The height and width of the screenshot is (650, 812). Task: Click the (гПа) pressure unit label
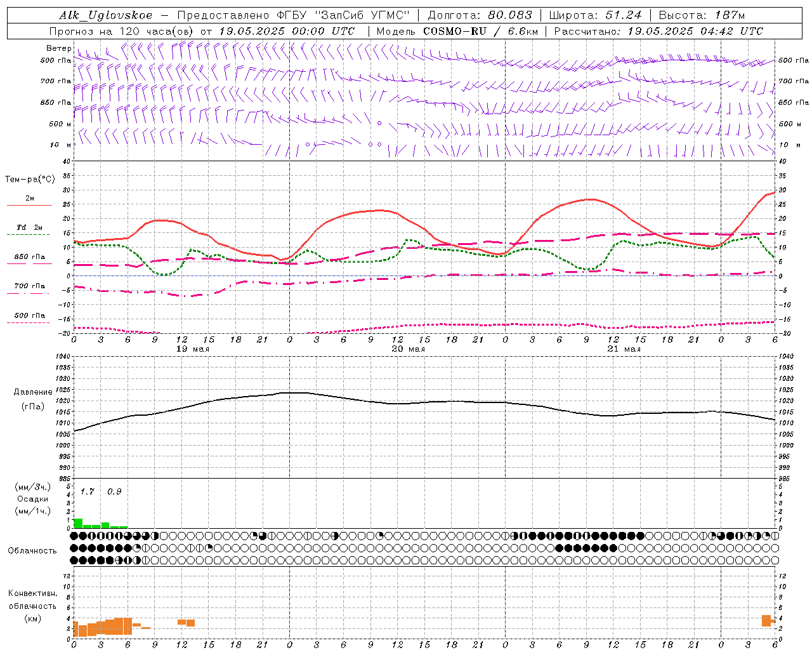(33, 407)
